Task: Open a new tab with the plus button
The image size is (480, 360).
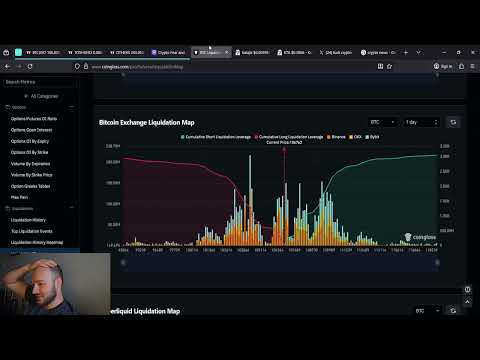Action: [x=406, y=52]
